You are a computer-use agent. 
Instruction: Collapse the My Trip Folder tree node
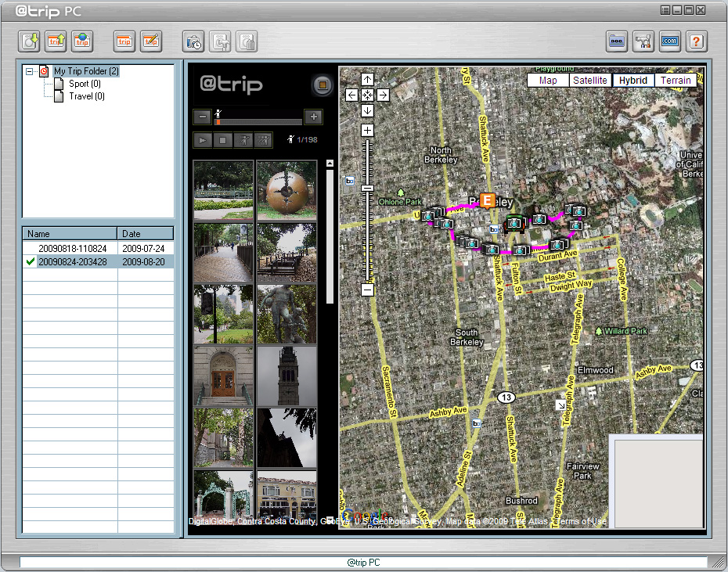30,71
